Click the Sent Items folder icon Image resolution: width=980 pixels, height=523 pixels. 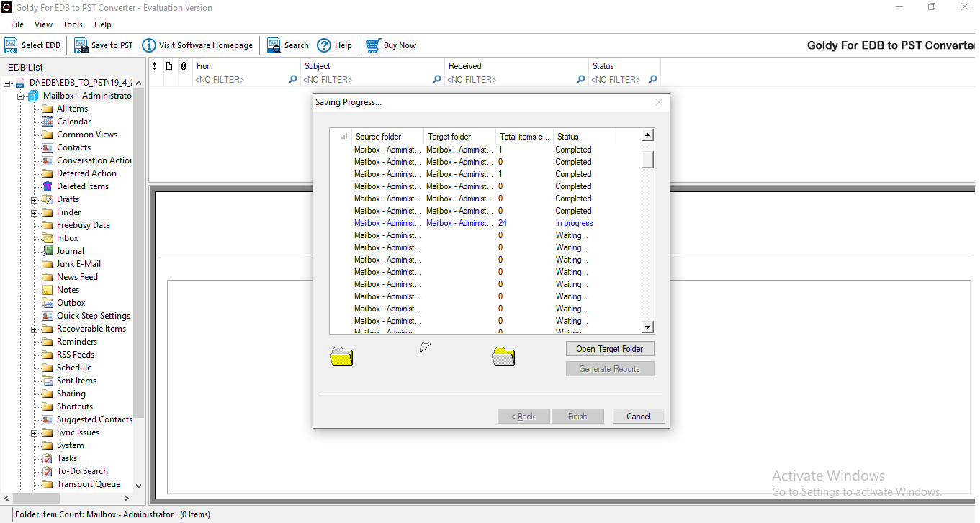pos(48,381)
